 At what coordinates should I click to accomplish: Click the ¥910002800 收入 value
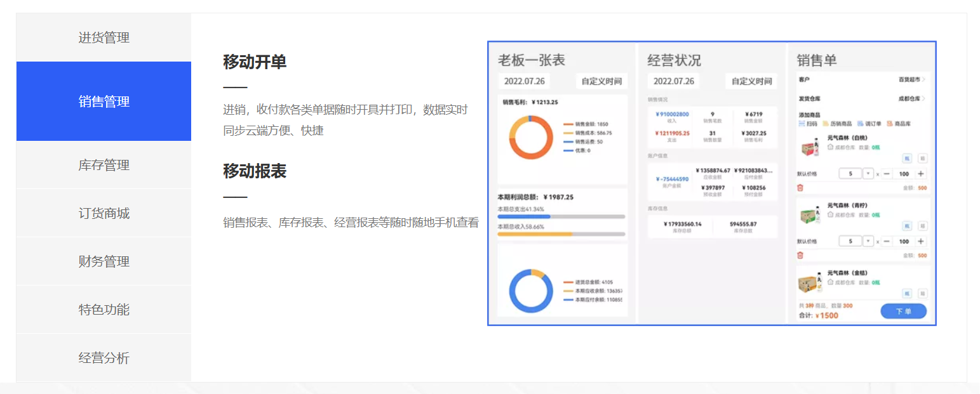(672, 114)
